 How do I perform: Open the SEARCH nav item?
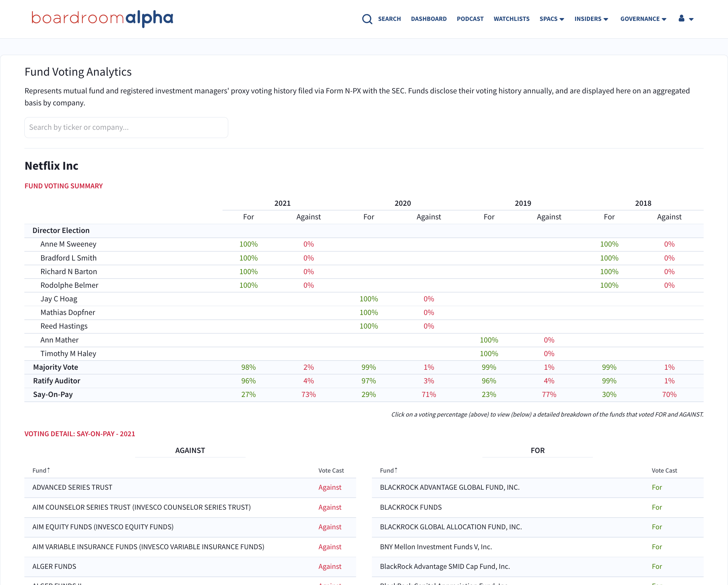[x=389, y=19]
